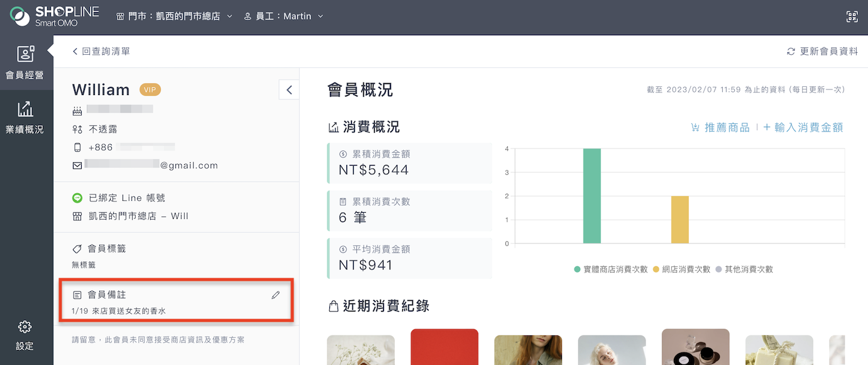Open 會員經營 in the sidebar
The image size is (868, 365).
(x=25, y=62)
